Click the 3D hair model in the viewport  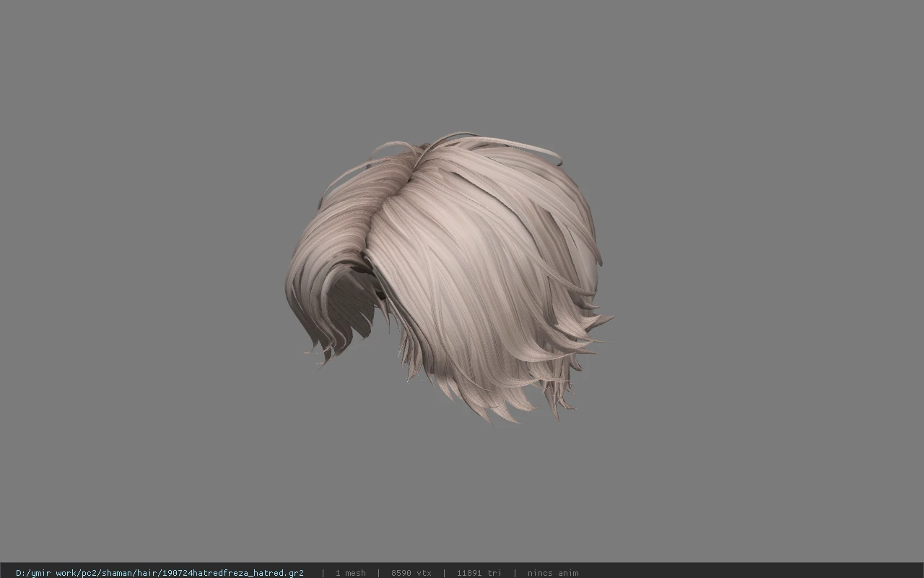[449, 278]
